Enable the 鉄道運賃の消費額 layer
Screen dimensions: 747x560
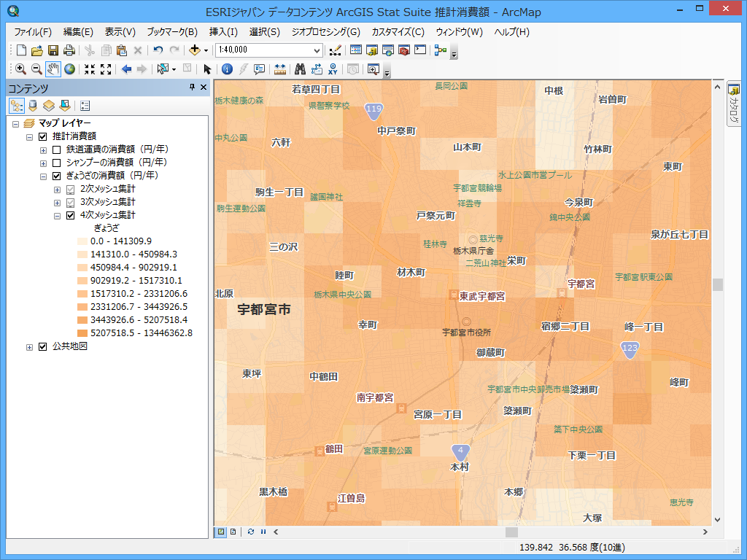click(56, 150)
